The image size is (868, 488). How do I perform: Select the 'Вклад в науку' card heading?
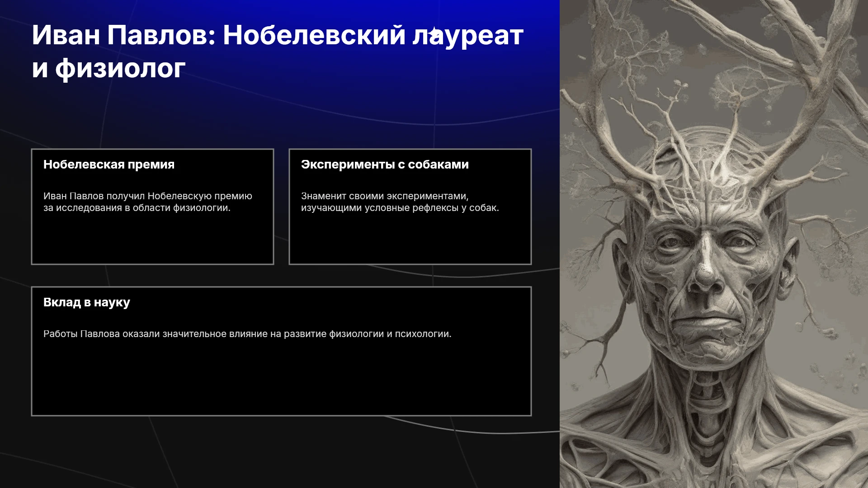click(87, 302)
